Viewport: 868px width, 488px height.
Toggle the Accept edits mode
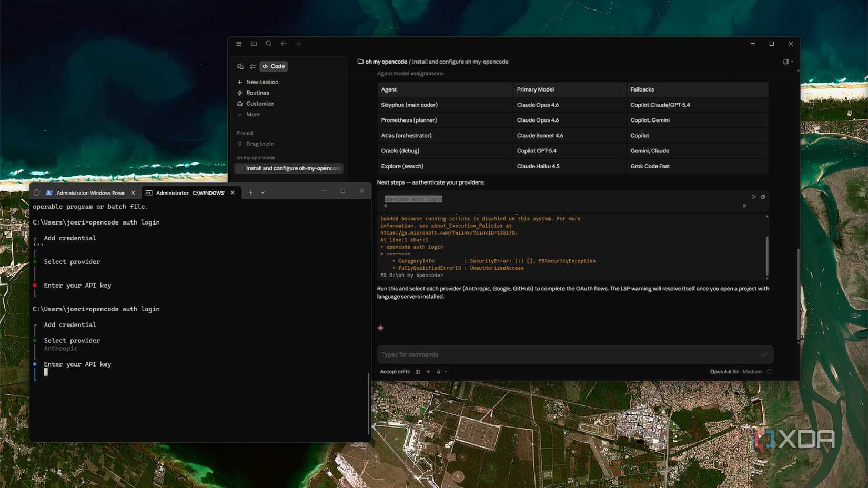[395, 372]
